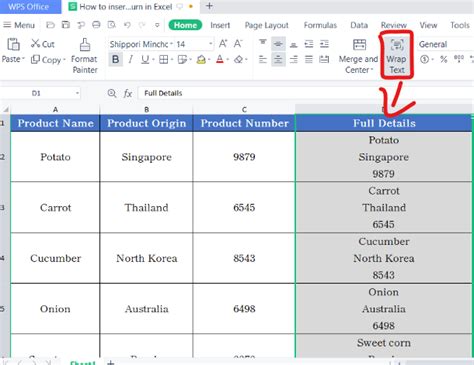Open Print Preview from quick toolbar
Image resolution: width=474 pixels, height=365 pixels.
point(112,25)
